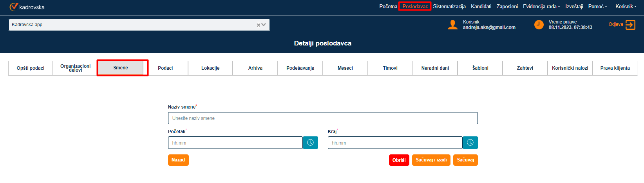
Task: Open the Korisnik dropdown in navbar
Action: point(626,7)
